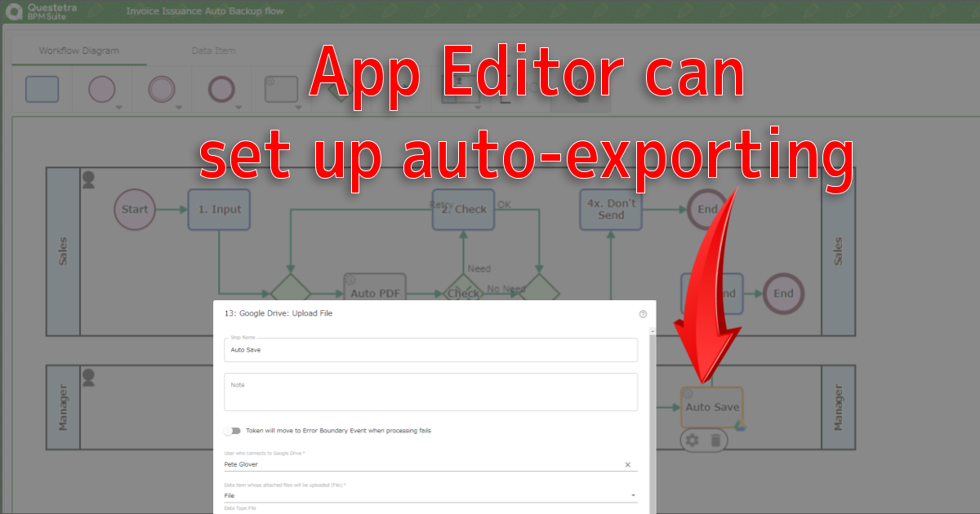Select the Service Task gear-box tool
The image size is (980, 514).
click(281, 89)
